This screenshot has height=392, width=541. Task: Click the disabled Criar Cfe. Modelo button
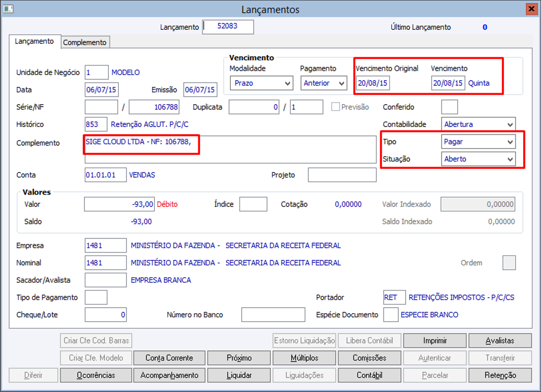(x=96, y=358)
